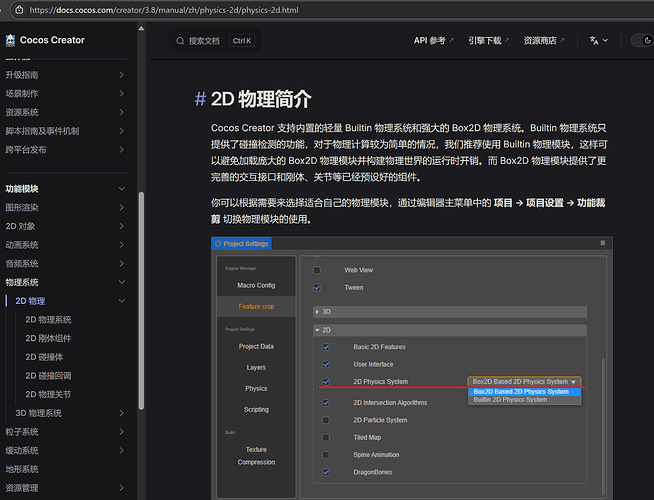Toggle User Interface checkbox

pos(326,364)
